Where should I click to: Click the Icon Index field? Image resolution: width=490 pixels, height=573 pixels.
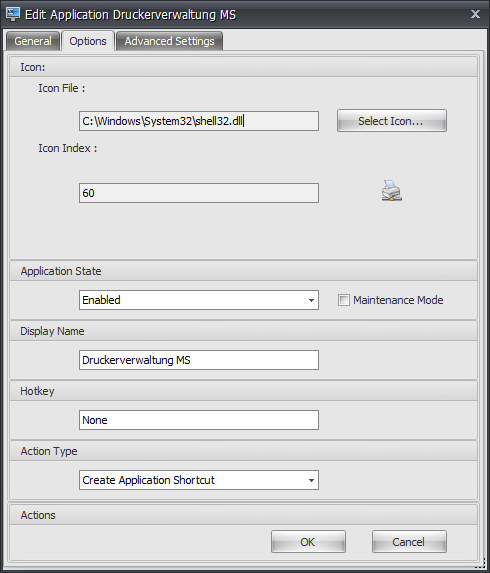coord(199,193)
